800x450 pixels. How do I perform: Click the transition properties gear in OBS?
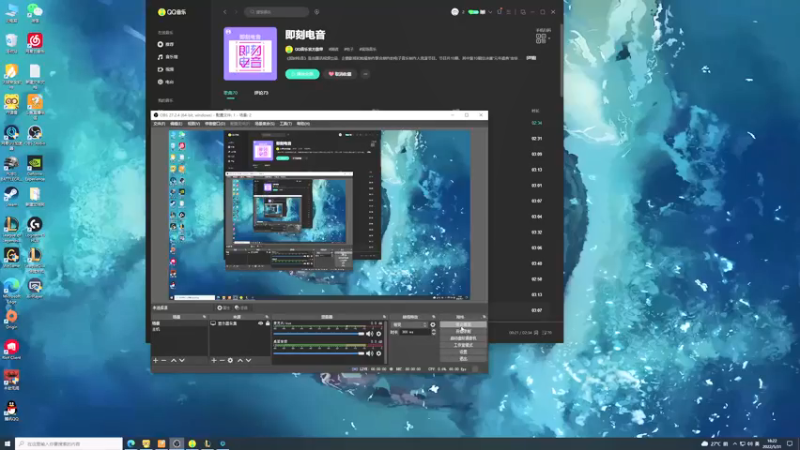click(433, 324)
